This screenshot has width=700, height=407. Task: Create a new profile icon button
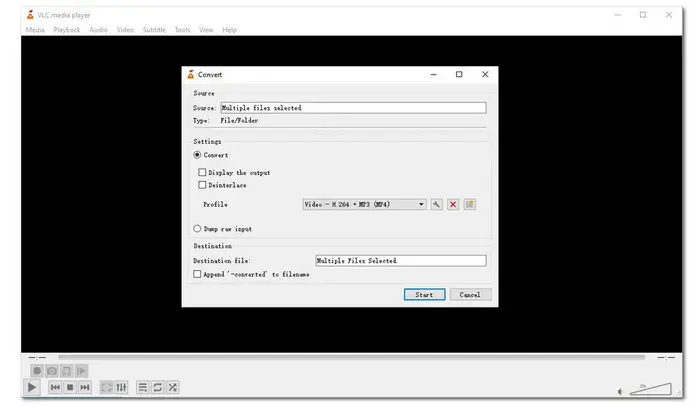click(469, 204)
